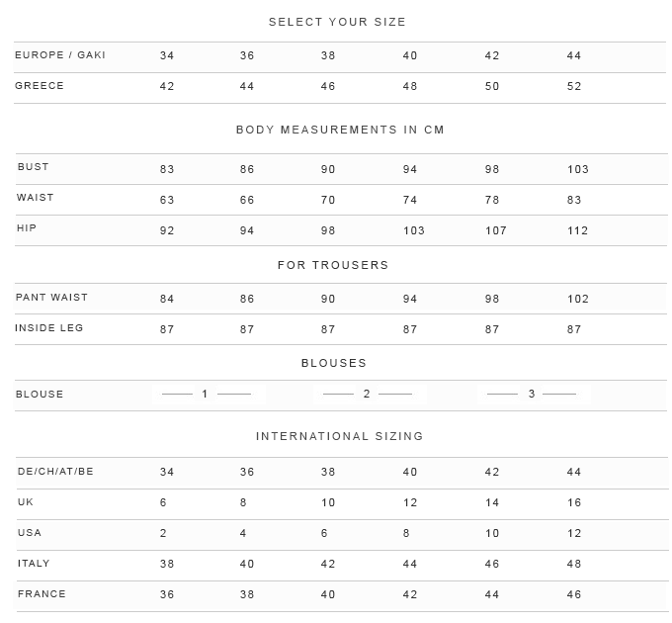Screen dimensions: 672x623
Task: Select Bust measurement 103
Action: click(578, 169)
